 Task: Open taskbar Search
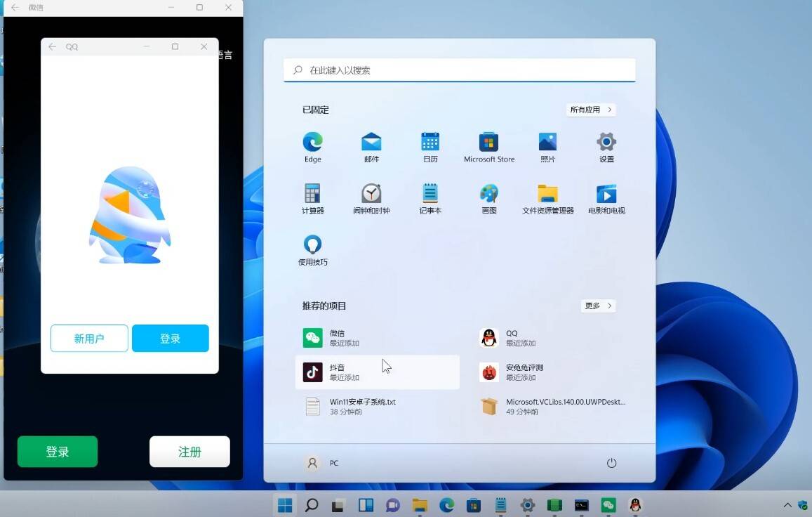(x=312, y=504)
